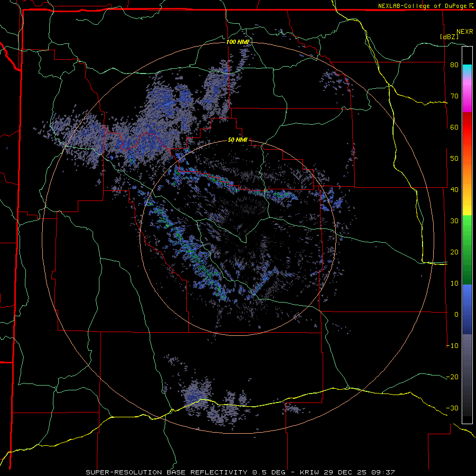Click the NEXR legend title
The image size is (476, 476).
(x=464, y=32)
